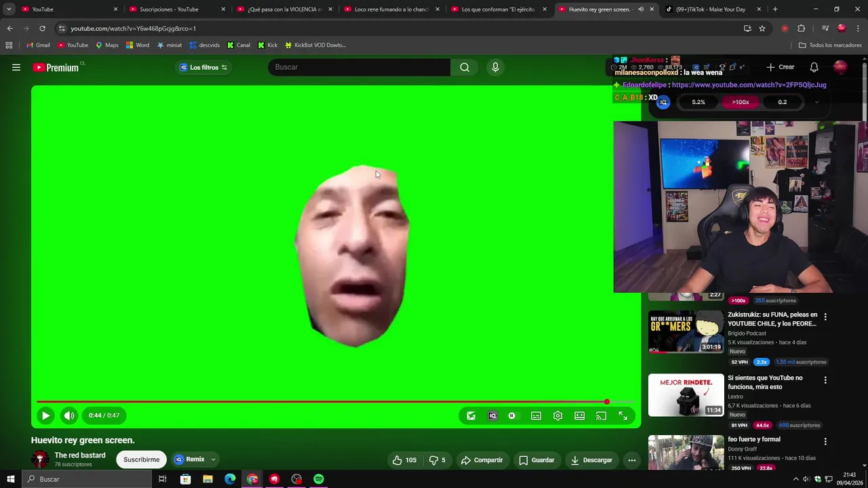Open the tab search dropdown arrow

click(9, 9)
